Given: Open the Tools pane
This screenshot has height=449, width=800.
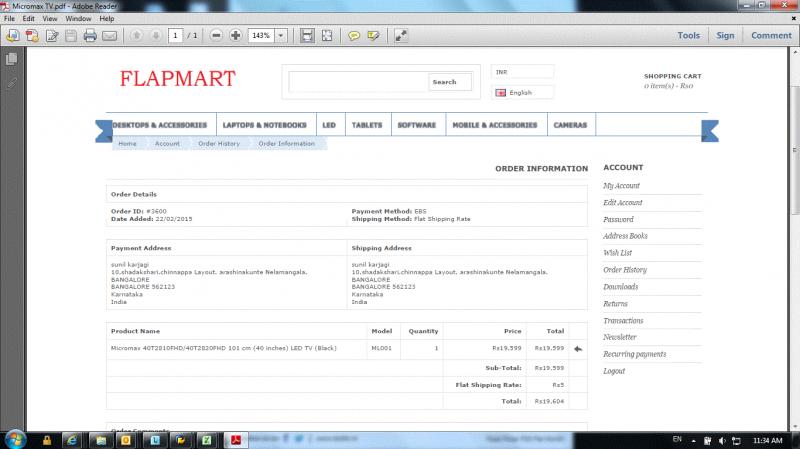Looking at the screenshot, I should click(x=688, y=35).
